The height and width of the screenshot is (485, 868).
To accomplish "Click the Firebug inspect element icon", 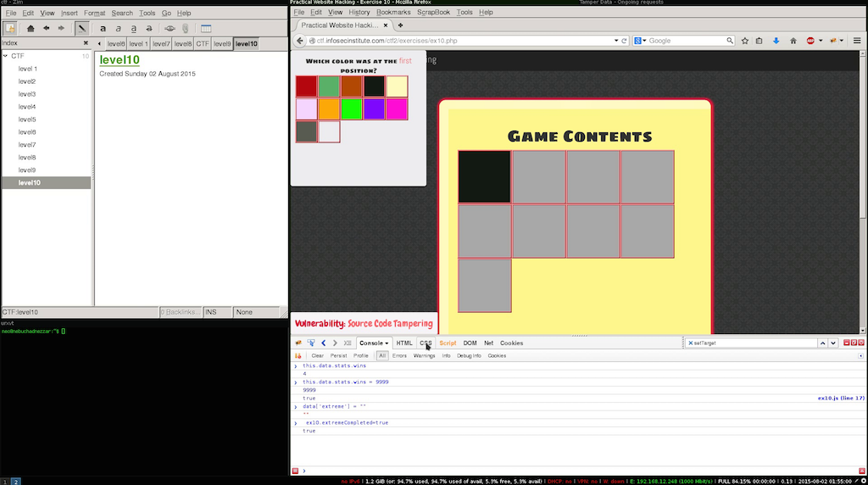I will pos(311,343).
